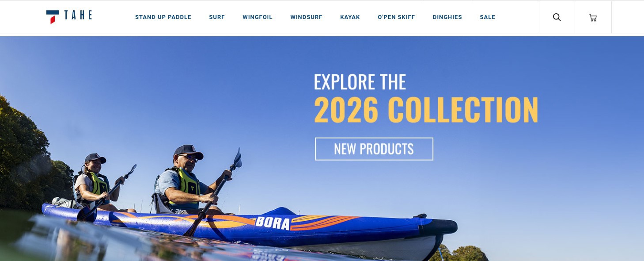Image resolution: width=644 pixels, height=261 pixels.
Task: Go to the Windsurf category
Action: 306,17
